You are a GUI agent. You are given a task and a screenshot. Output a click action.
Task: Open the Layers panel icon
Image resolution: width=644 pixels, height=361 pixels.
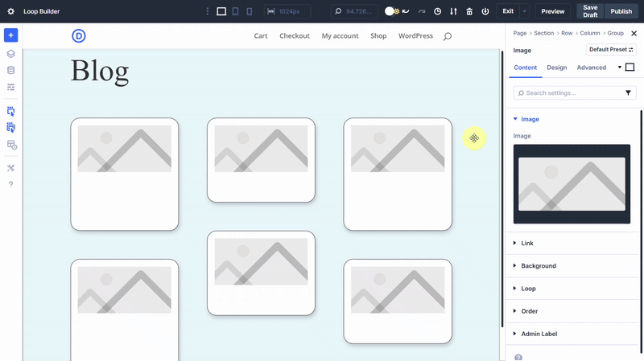tap(11, 54)
